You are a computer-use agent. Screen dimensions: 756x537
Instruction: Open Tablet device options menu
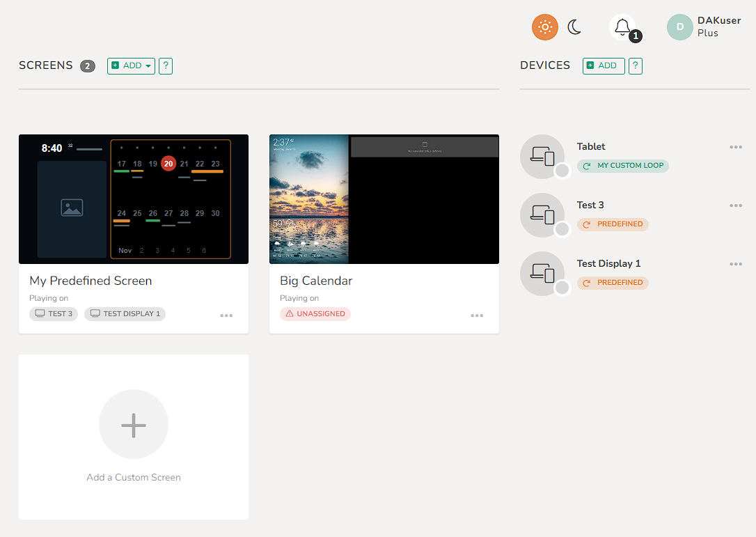pos(736,147)
